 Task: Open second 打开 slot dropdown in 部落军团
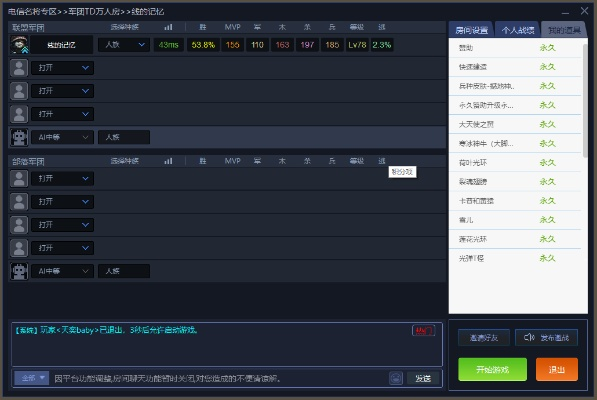click(x=62, y=202)
